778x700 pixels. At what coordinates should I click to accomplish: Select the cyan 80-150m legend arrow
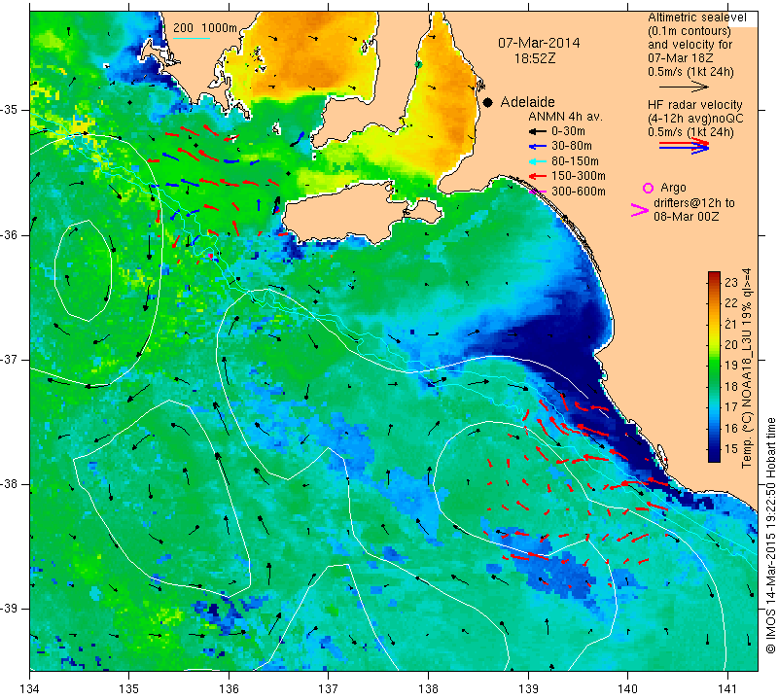pos(537,161)
